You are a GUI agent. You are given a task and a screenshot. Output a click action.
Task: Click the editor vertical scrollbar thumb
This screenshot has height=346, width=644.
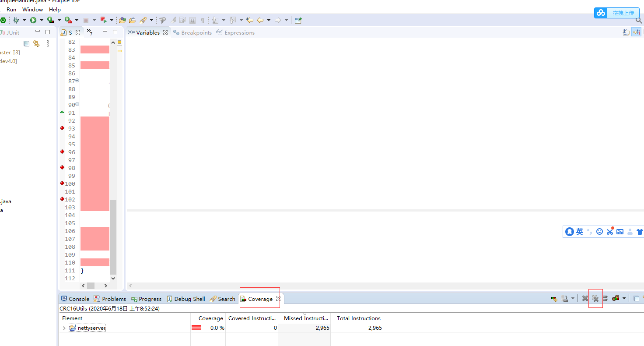coord(113,237)
